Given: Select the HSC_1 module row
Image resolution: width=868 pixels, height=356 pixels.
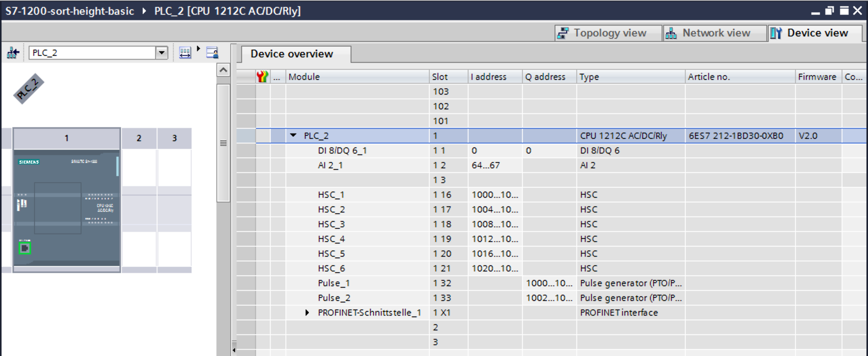Looking at the screenshot, I should 331,195.
